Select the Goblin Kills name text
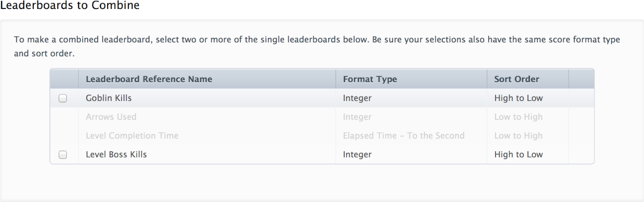 [109, 98]
